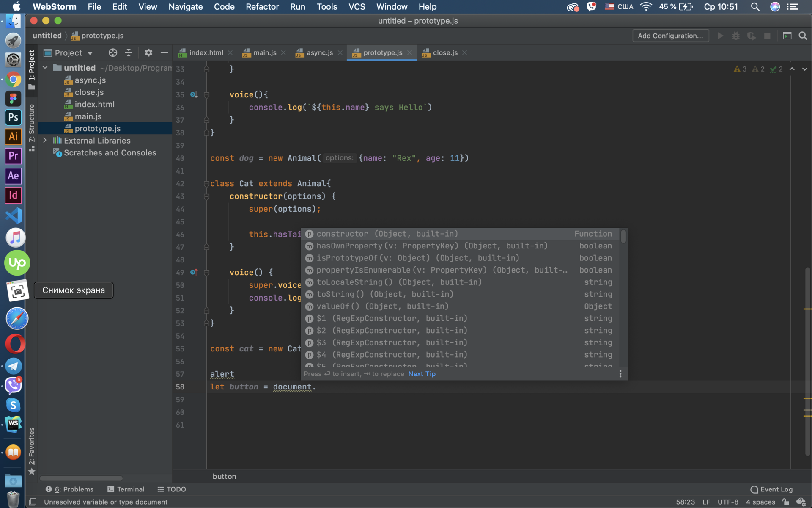Fold the Cat class at line 42
The image size is (812, 508).
[206, 183]
